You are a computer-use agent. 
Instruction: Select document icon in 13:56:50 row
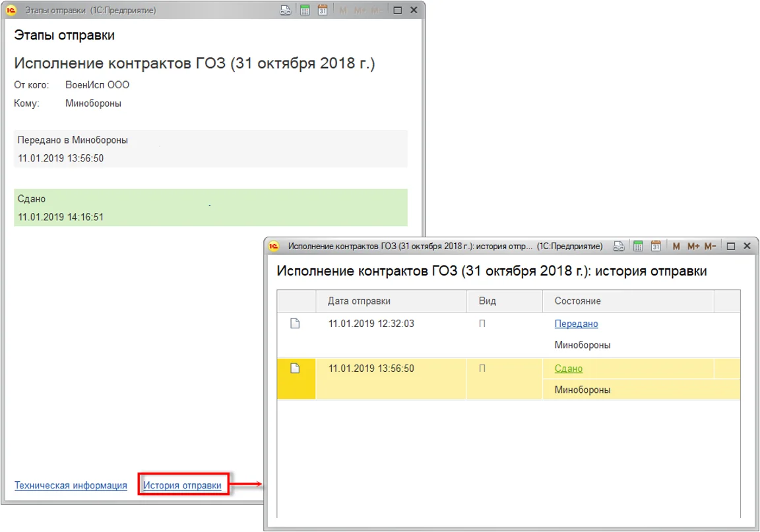point(295,369)
